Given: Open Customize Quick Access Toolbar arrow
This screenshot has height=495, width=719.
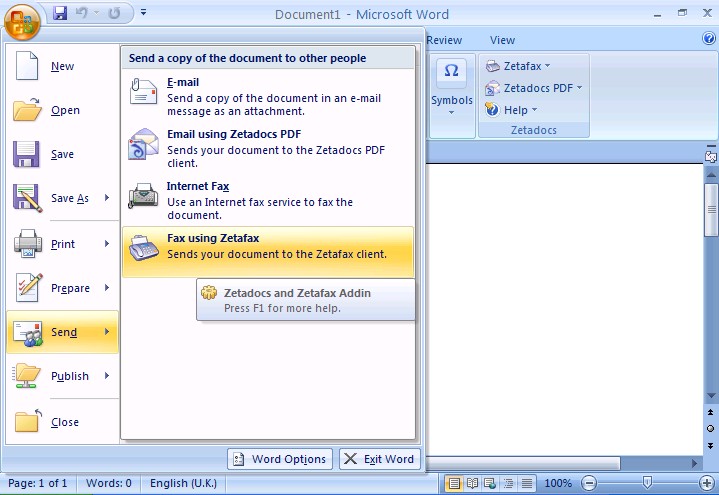Looking at the screenshot, I should pos(144,12).
